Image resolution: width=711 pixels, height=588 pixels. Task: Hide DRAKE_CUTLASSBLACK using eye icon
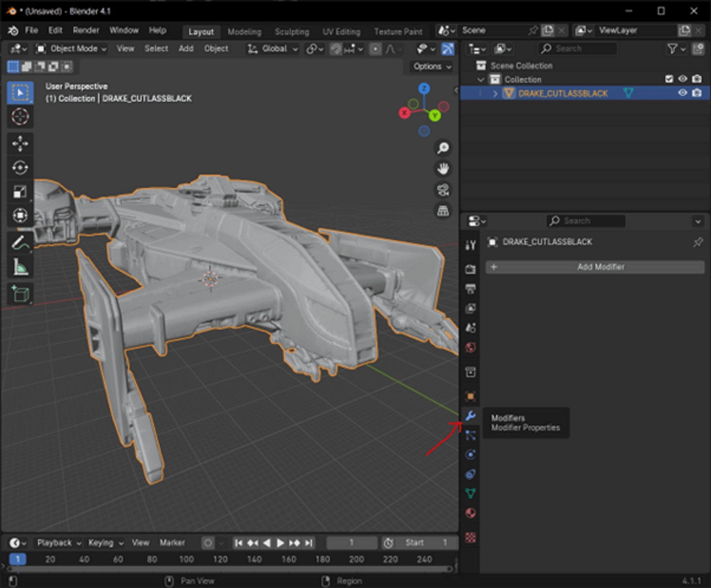(682, 93)
